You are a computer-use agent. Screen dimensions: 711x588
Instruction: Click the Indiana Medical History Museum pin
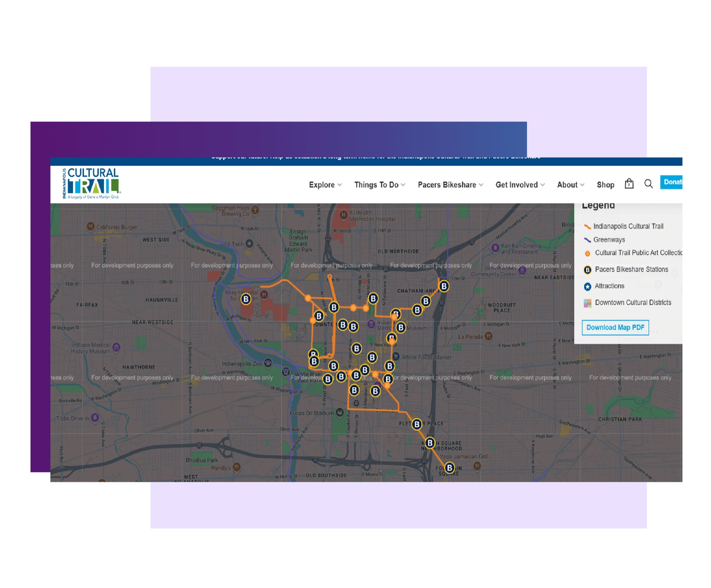(x=116, y=347)
